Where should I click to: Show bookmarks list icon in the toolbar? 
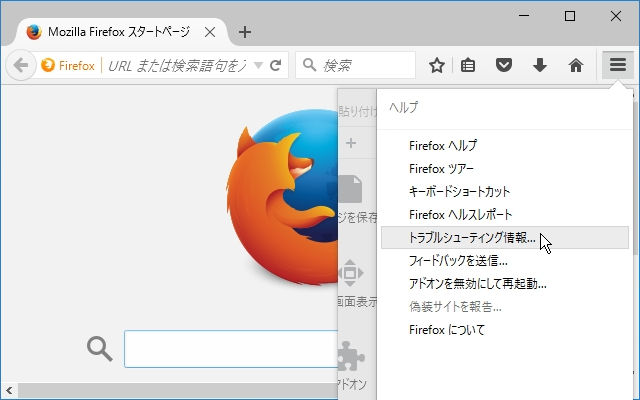coord(468,65)
